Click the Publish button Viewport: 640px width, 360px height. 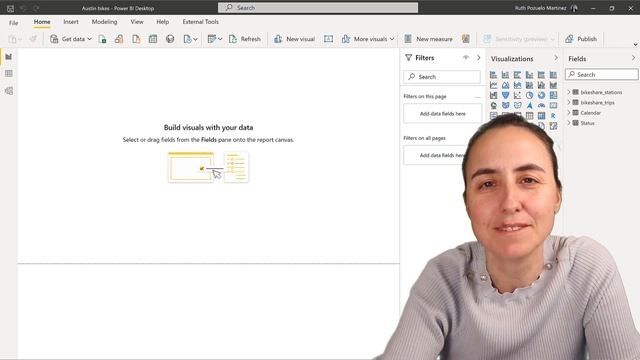coord(581,39)
